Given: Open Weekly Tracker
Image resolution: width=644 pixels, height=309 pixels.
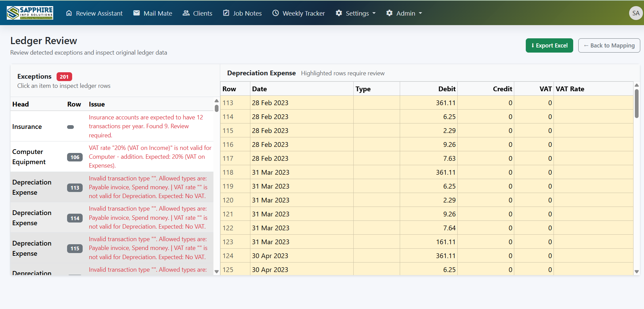Looking at the screenshot, I should coord(299,13).
